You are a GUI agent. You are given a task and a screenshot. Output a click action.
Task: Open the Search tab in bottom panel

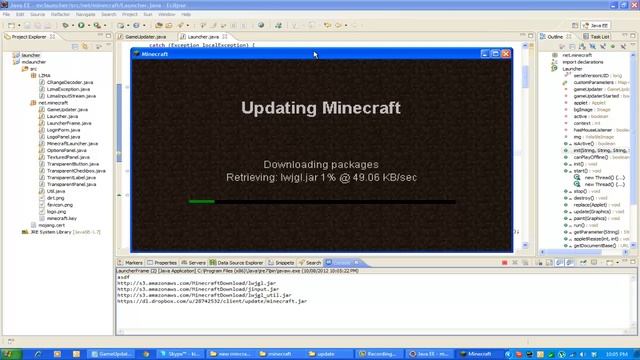click(x=310, y=262)
